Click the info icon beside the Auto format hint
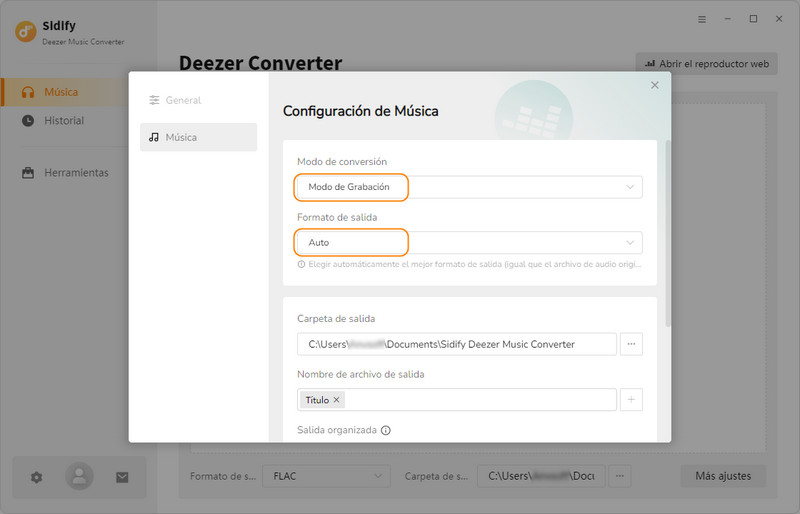The width and height of the screenshot is (800, 514). [302, 264]
